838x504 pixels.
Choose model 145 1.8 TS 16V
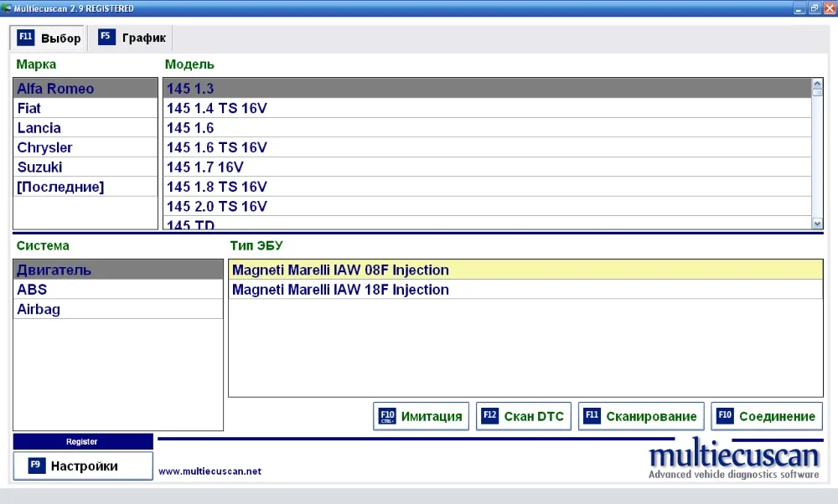[488, 187]
